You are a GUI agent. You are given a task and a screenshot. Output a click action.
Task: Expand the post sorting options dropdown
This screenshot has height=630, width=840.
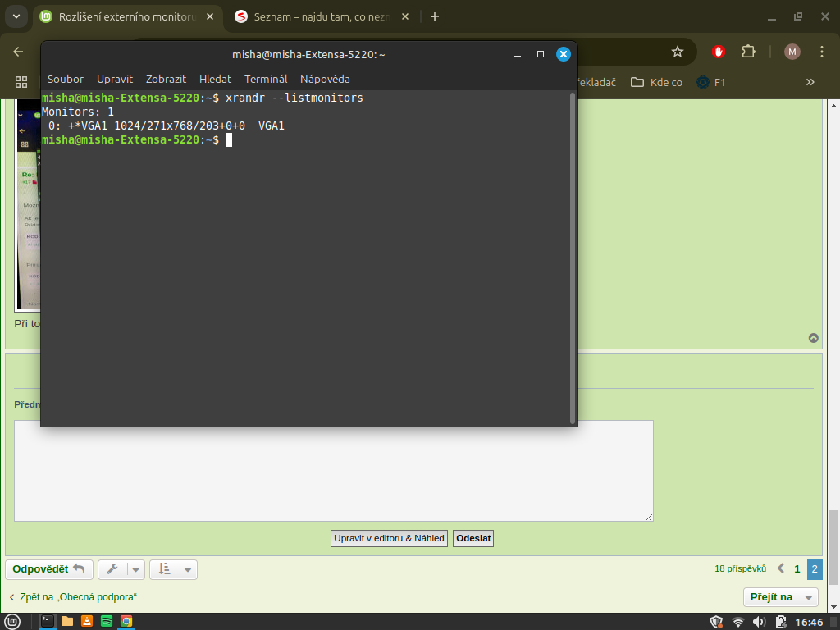tap(173, 569)
